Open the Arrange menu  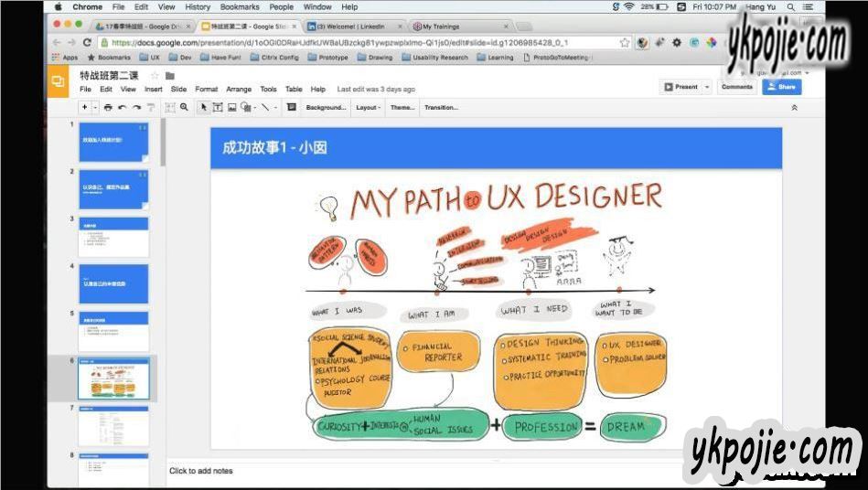coord(238,90)
